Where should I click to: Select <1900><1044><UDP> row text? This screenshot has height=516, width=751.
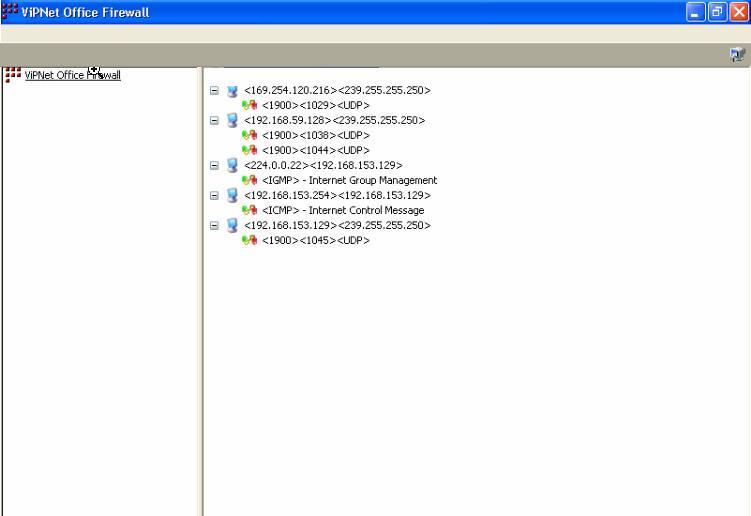click(316, 150)
